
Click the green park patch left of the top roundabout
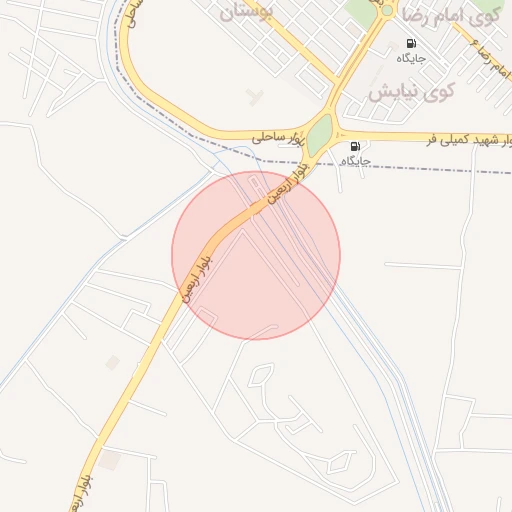click(361, 13)
